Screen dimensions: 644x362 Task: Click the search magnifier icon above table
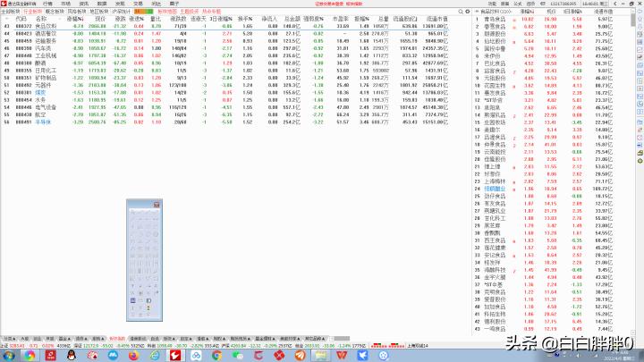click(461, 12)
